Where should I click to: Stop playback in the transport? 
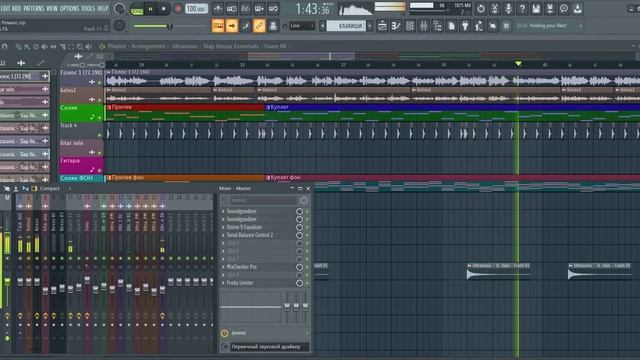(x=164, y=9)
